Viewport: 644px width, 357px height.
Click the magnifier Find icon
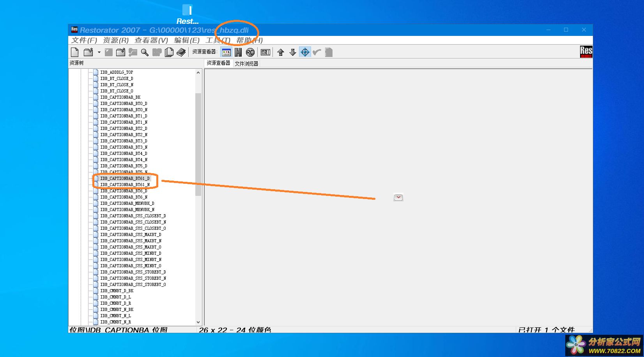[x=145, y=52]
